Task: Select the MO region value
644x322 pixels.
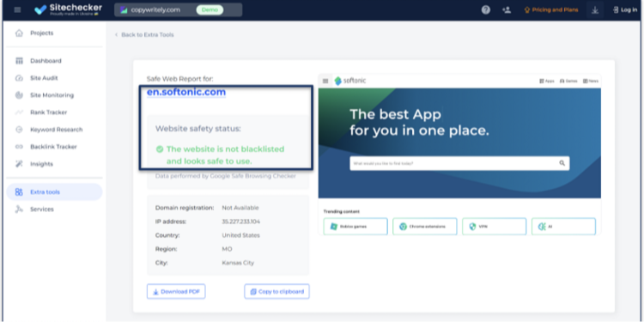Action: point(227,249)
